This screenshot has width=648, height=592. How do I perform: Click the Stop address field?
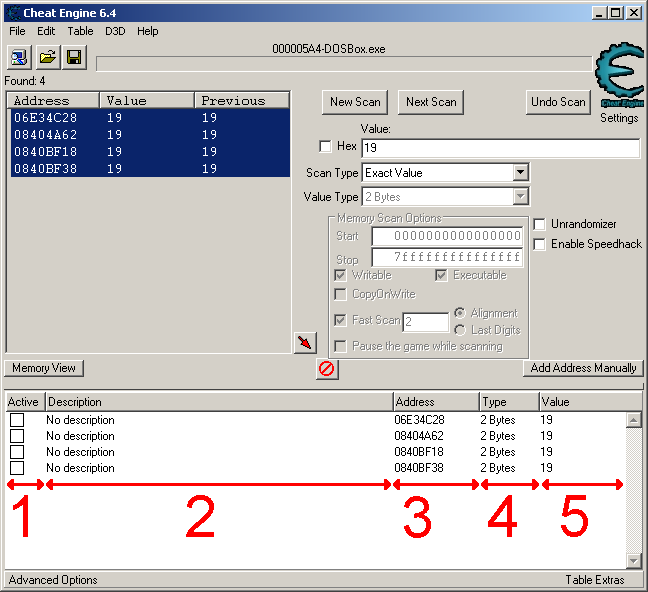tap(447, 258)
